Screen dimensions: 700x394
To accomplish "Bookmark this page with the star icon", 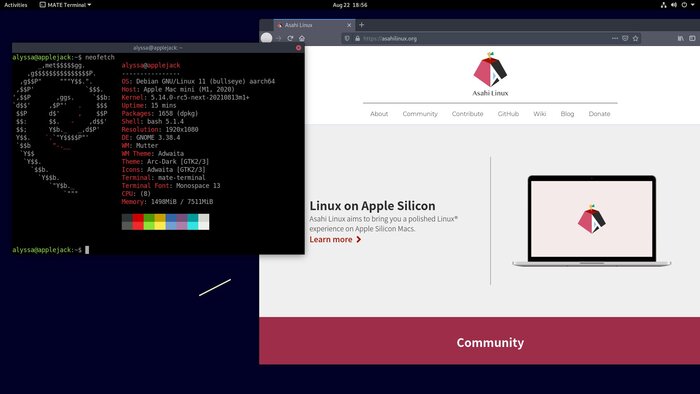I will tap(635, 38).
